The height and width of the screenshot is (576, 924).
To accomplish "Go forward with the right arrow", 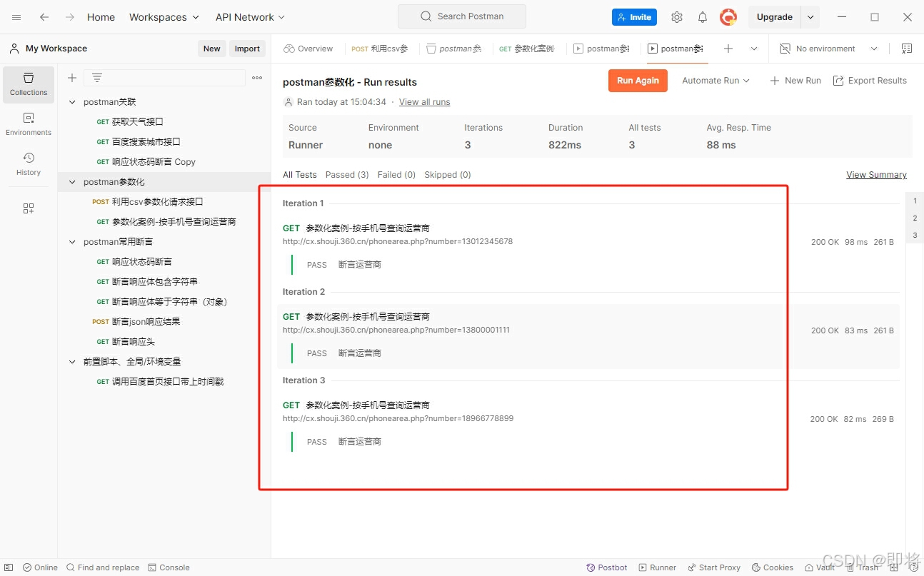I will click(x=70, y=17).
